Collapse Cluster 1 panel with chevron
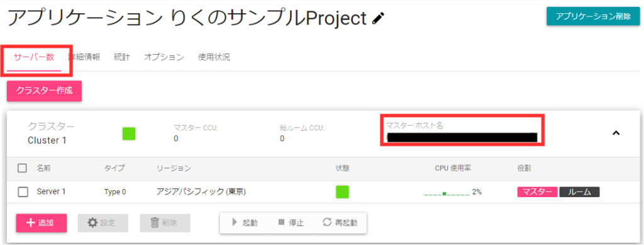Screen dimensions: 644x245 coord(616,133)
